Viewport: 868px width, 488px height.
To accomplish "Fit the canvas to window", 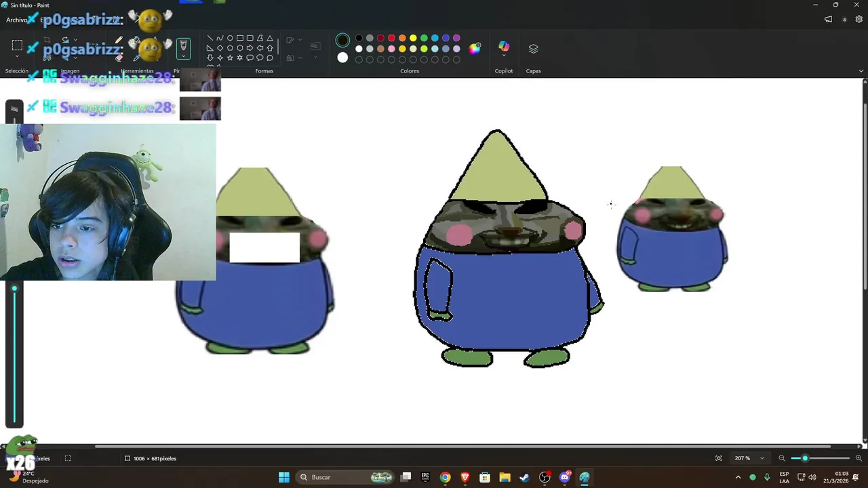I will pos(719,458).
